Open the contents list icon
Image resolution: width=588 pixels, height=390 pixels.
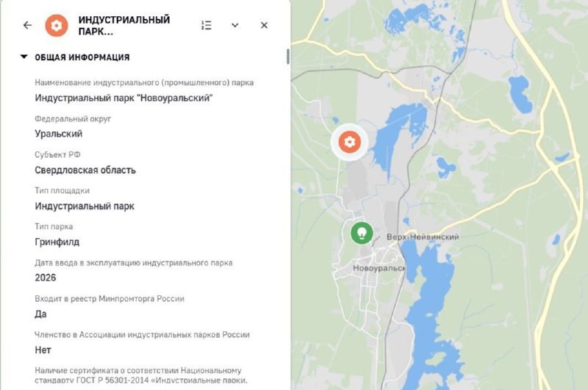[207, 25]
